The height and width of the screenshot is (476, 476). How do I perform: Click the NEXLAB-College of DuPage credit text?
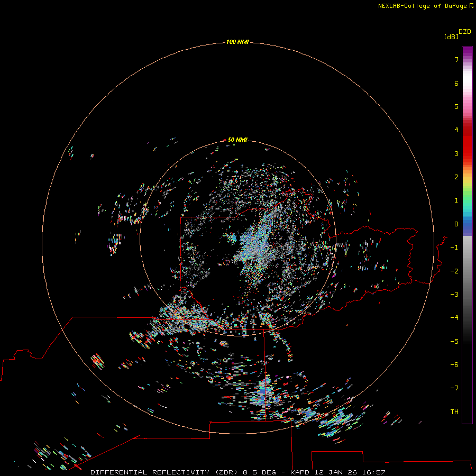click(422, 6)
